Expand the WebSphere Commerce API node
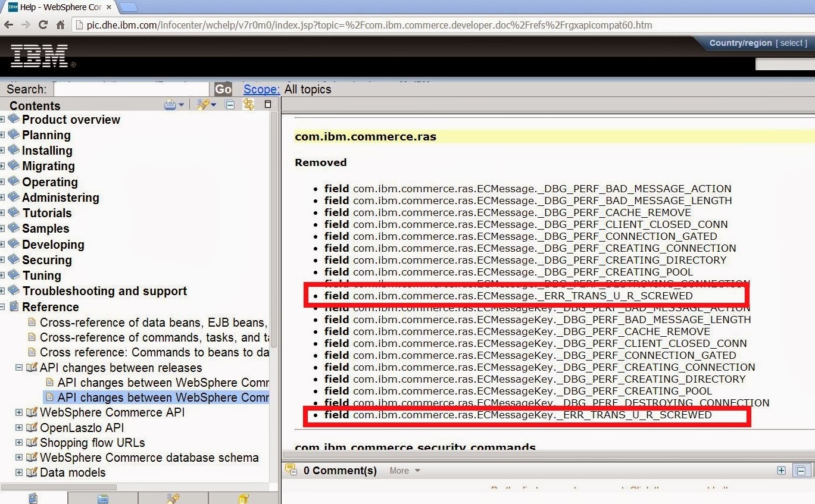Image resolution: width=815 pixels, height=504 pixels. (19, 412)
